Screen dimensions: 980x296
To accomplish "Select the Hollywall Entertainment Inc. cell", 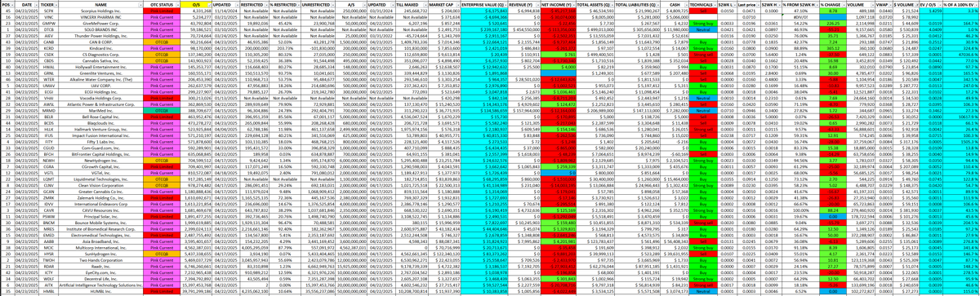I will pos(101,68).
